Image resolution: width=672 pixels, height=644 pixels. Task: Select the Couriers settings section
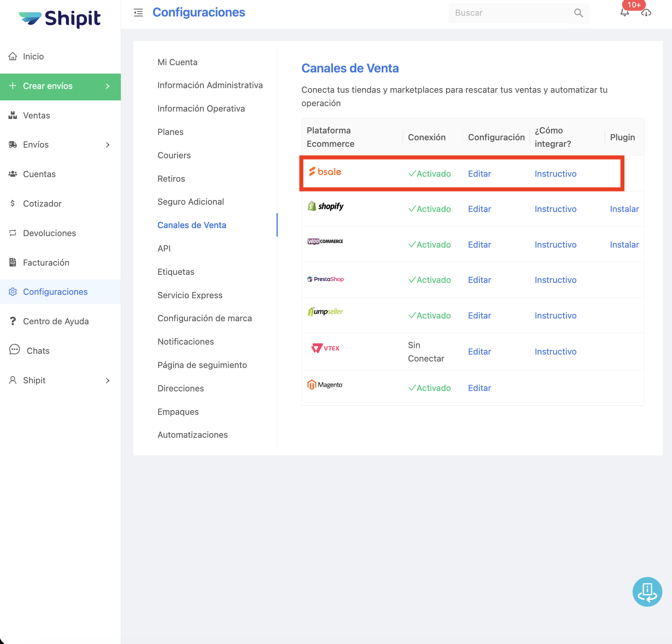[x=174, y=155]
